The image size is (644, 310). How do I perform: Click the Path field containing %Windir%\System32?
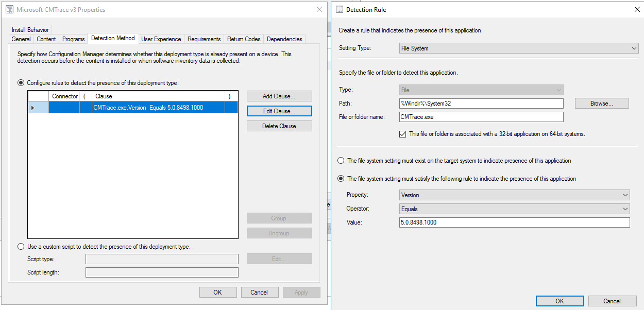482,104
